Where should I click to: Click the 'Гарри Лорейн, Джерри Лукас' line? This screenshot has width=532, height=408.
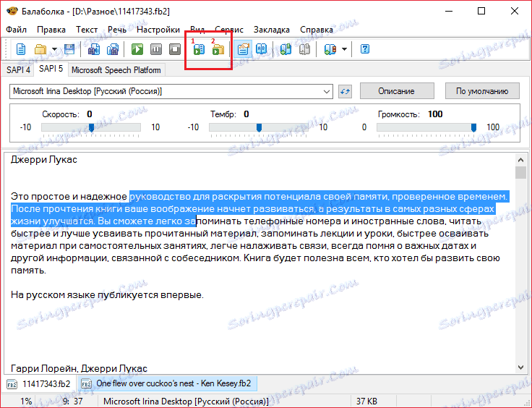(x=79, y=368)
